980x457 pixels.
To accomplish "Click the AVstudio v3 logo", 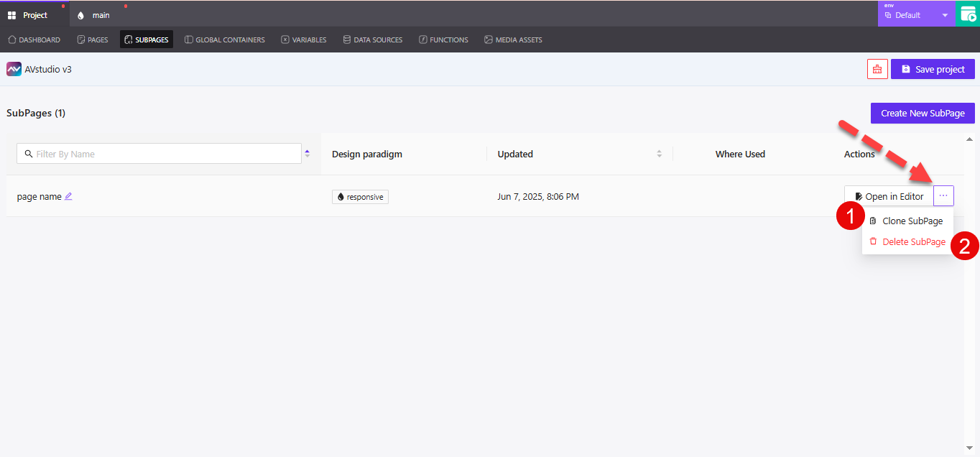I will coord(14,68).
